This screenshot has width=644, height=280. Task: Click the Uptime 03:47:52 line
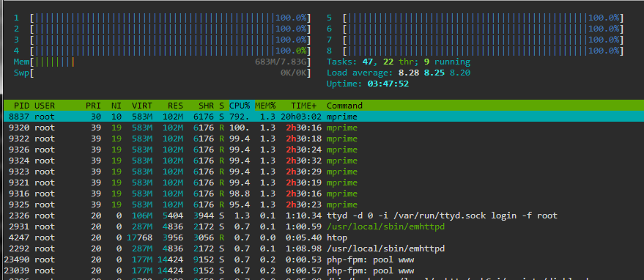coord(368,84)
